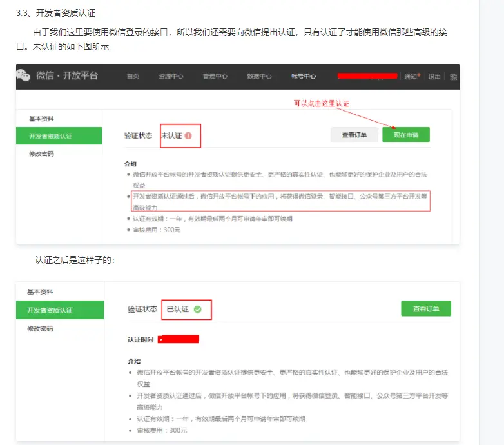Select 修改密码 in the sidebar of 已认证 panel
The height and width of the screenshot is (445, 504).
click(40, 329)
